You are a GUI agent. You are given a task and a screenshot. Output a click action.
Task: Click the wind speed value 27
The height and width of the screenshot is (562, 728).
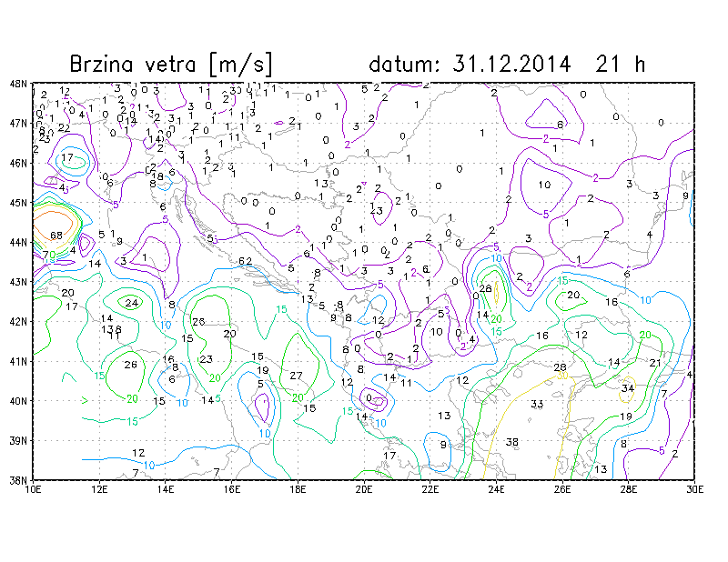click(297, 376)
